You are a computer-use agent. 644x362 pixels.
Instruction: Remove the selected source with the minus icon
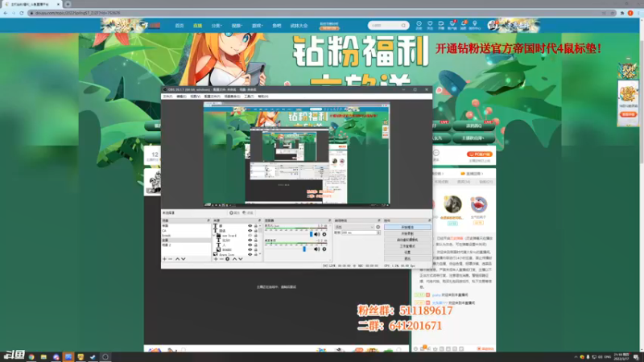tap(221, 259)
